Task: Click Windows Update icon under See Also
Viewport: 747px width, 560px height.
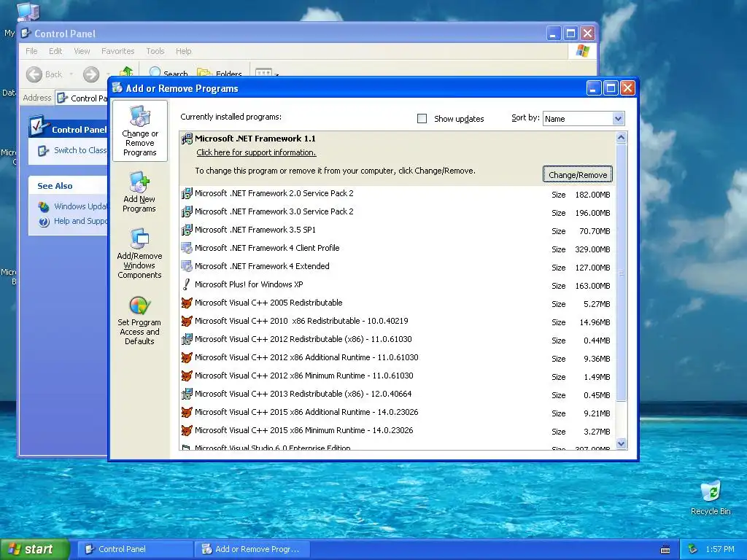Action: point(44,206)
